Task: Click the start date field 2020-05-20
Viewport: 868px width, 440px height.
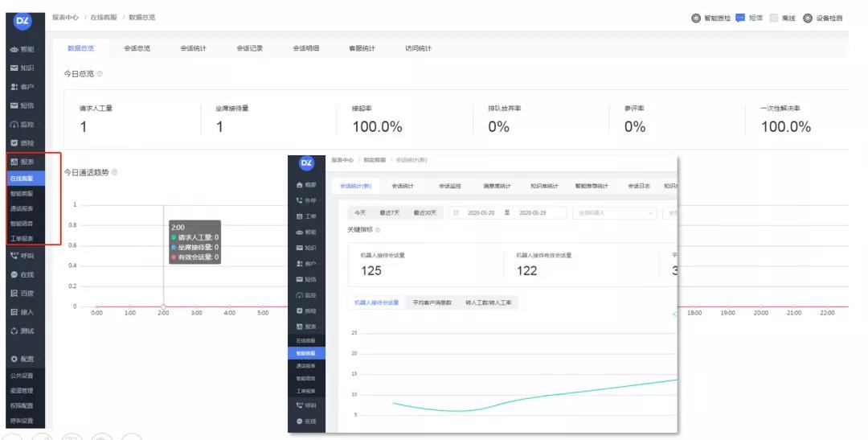Action: pyautogui.click(x=485, y=213)
